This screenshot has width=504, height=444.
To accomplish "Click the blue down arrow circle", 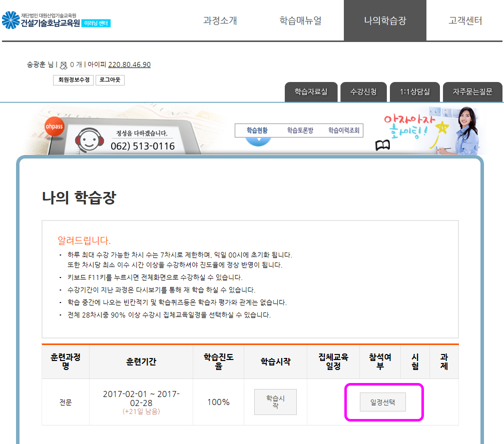I will point(258,141).
